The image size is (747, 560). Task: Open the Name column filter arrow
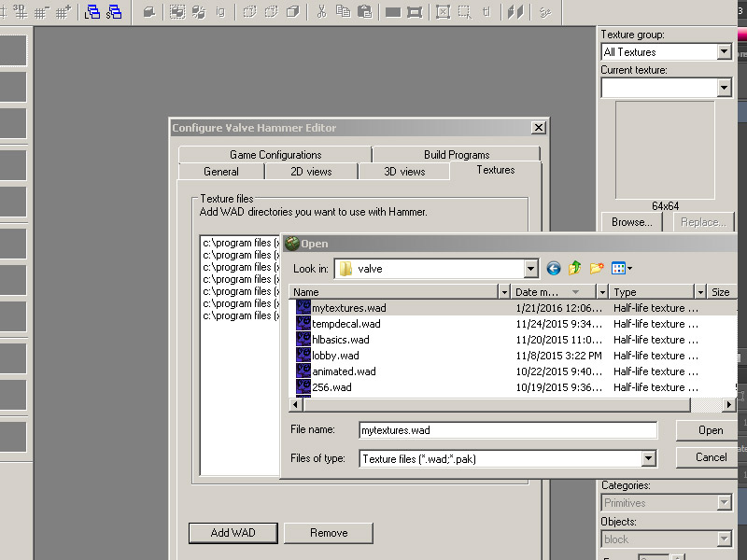tap(504, 292)
